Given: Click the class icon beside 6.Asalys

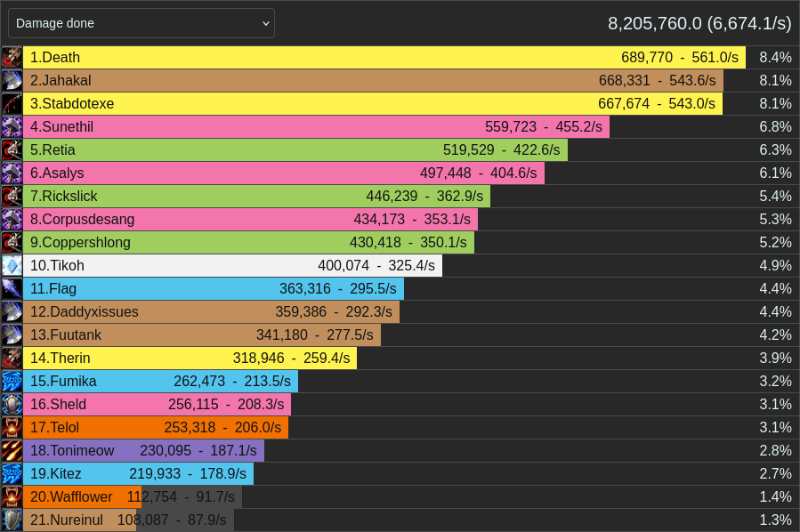Looking at the screenshot, I should (x=12, y=173).
